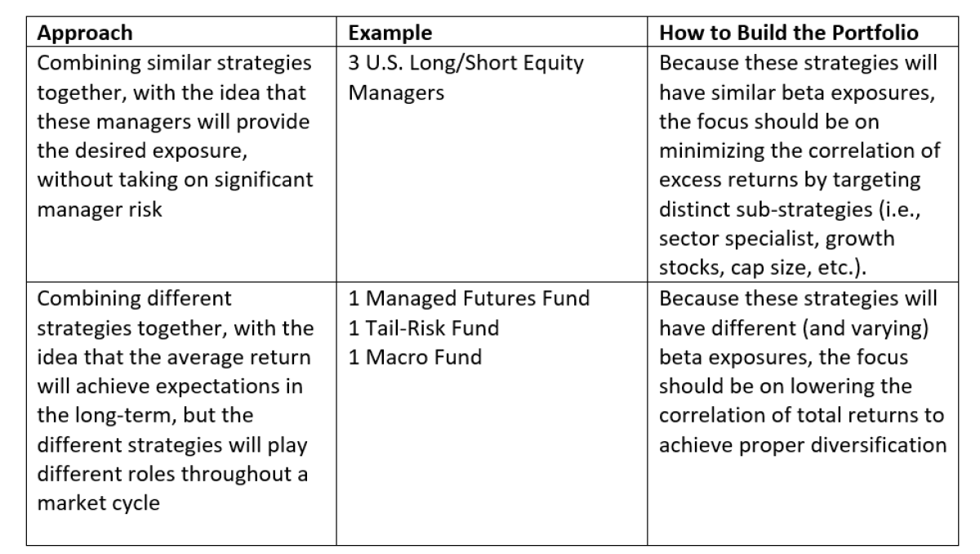Click the "stocks, cap size, etc.)." line
The width and height of the screenshot is (980, 554).
[x=752, y=268]
